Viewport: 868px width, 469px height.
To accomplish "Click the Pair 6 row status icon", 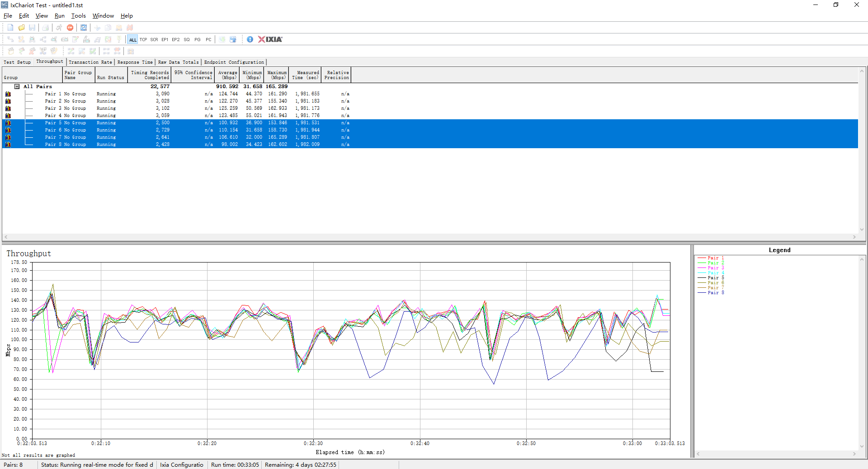I will tap(8, 130).
